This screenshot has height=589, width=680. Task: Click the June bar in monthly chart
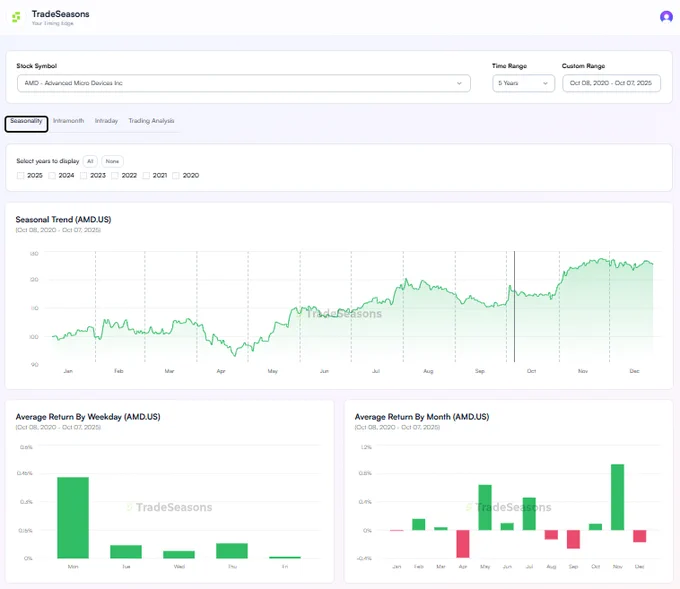[507, 527]
